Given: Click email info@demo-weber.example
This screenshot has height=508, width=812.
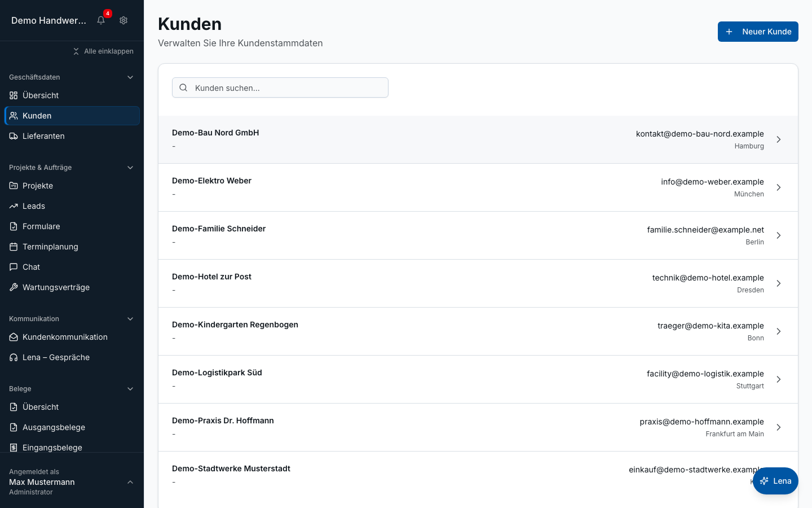Looking at the screenshot, I should [712, 182].
